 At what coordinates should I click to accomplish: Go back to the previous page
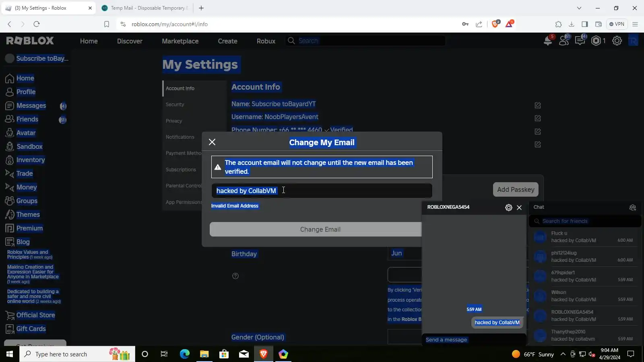[x=9, y=24]
